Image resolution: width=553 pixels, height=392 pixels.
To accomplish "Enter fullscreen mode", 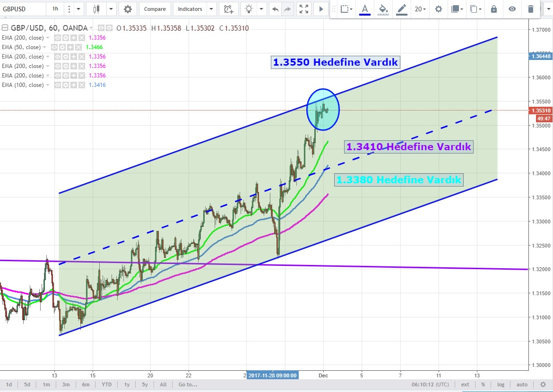I will pyautogui.click(x=304, y=9).
